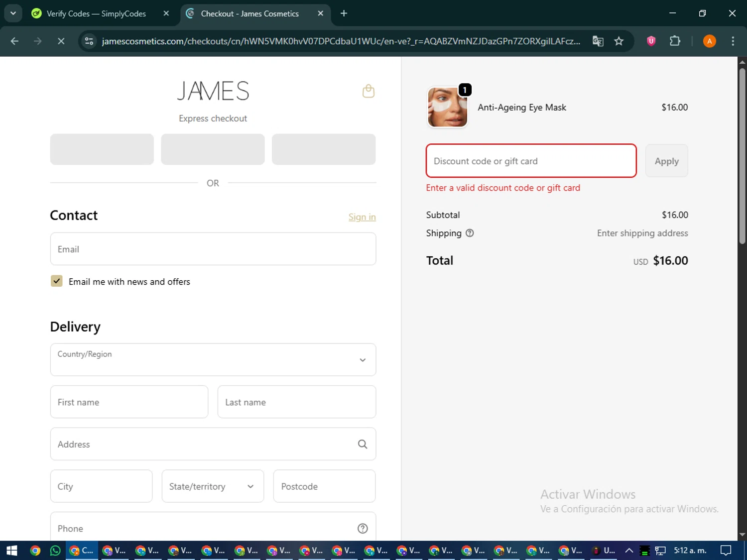Click the Email input field
This screenshot has height=560, width=747.
213,249
